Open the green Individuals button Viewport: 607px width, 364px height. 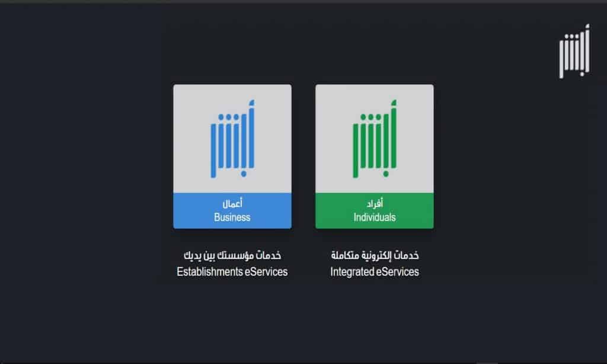375,210
